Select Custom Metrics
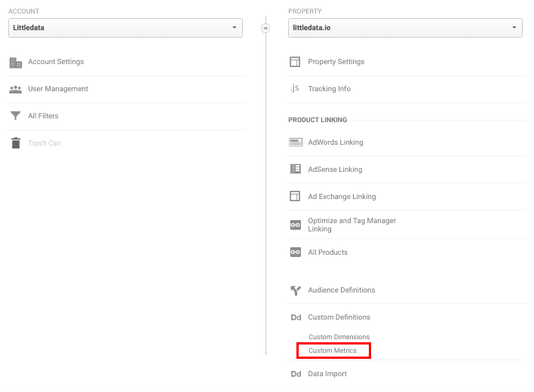 click(333, 351)
